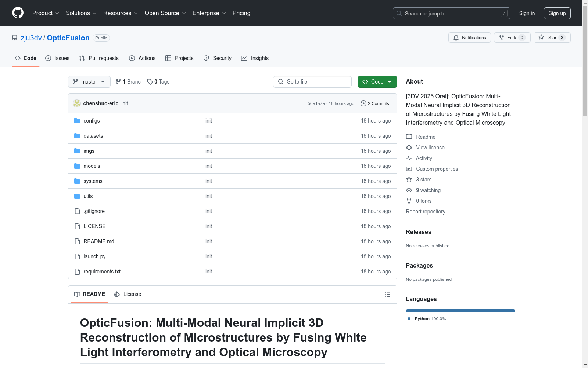Click the license scales icon in About
Viewport: 588px width, 368px height.
tap(409, 148)
